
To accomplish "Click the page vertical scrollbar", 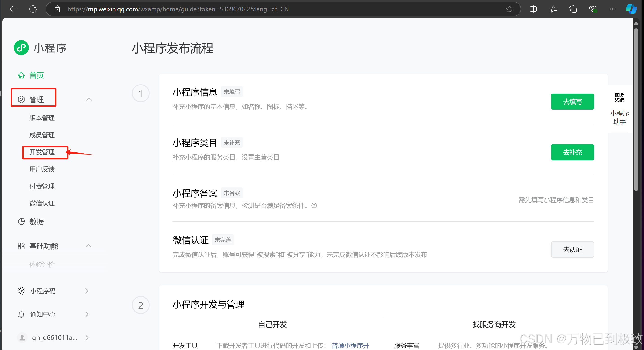I will (636, 110).
